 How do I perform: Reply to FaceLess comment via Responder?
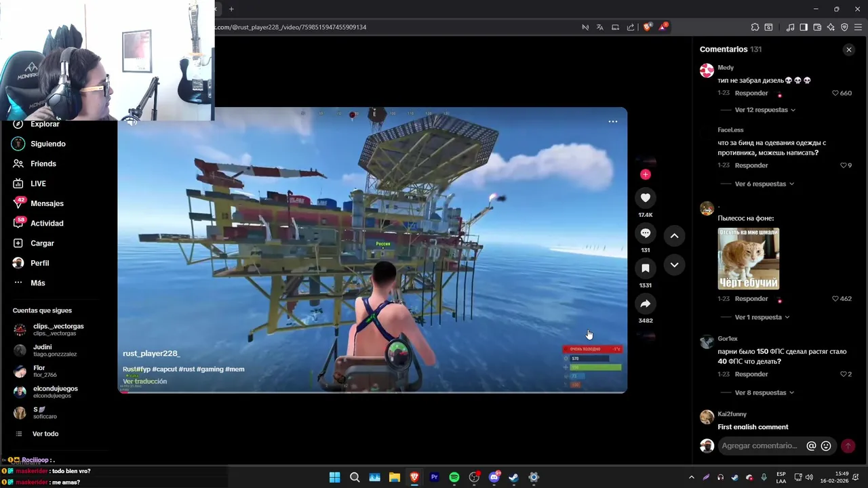pyautogui.click(x=751, y=165)
